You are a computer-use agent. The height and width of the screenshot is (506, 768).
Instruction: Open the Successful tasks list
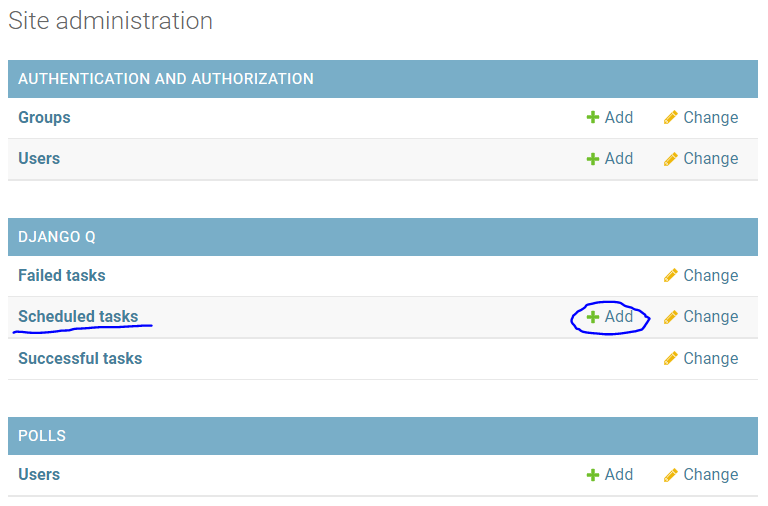[80, 359]
